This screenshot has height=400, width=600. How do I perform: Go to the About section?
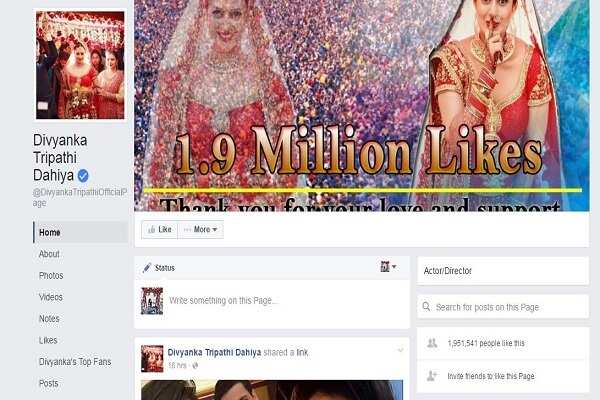click(49, 254)
